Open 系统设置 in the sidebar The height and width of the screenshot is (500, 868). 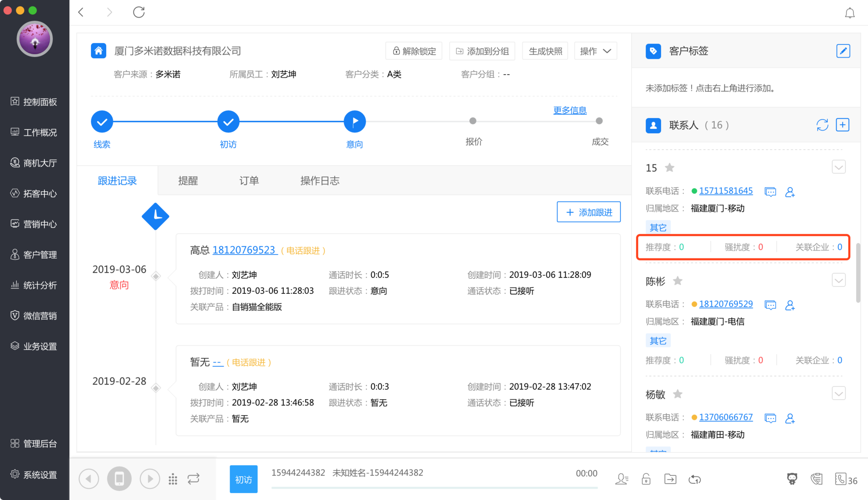pyautogui.click(x=34, y=474)
